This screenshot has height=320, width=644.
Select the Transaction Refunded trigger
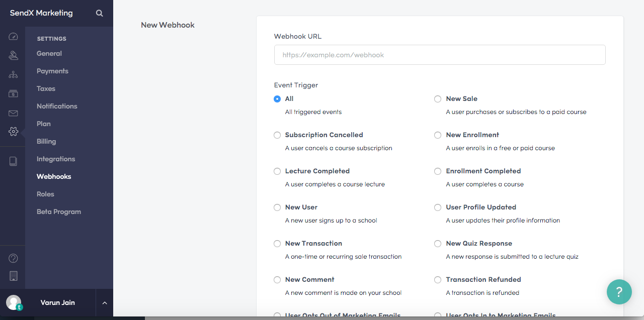point(438,280)
